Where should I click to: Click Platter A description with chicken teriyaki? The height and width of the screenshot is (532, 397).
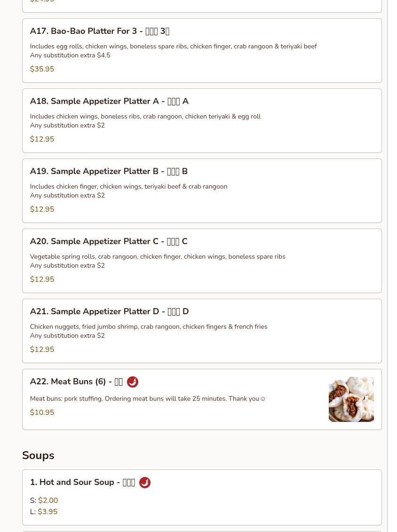[x=145, y=116]
